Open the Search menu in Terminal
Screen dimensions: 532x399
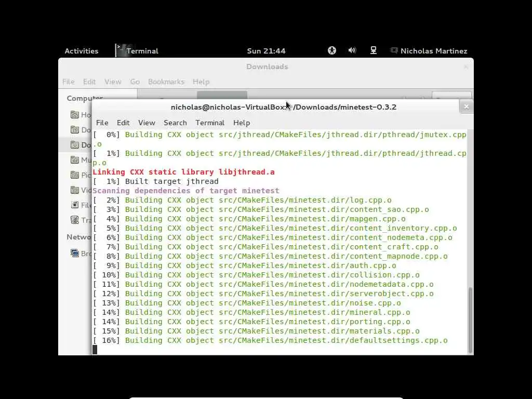pyautogui.click(x=175, y=123)
